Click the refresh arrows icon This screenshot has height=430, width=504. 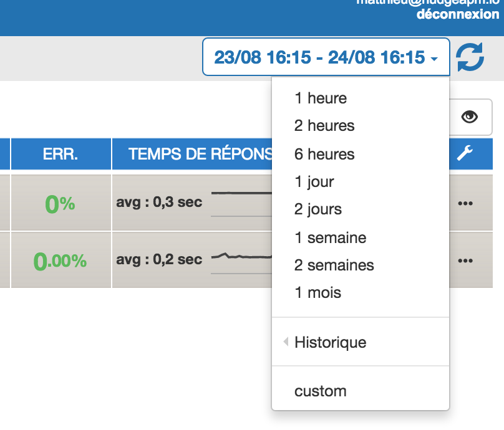pos(470,58)
